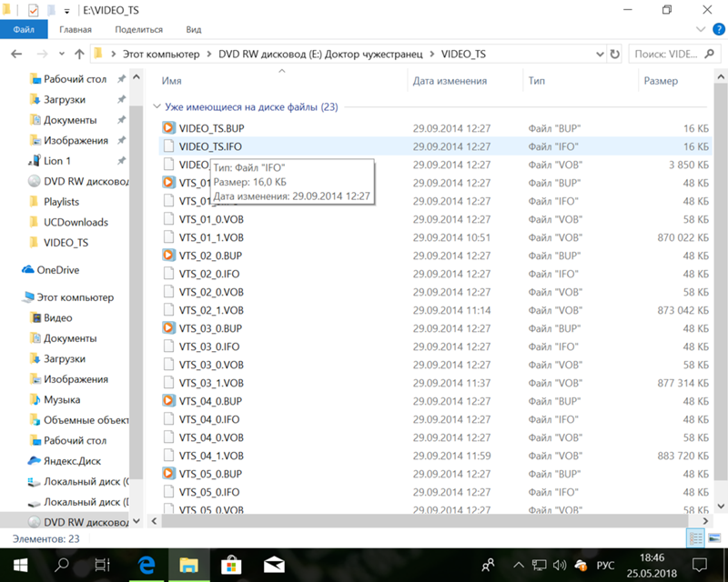Click the file list scrollbar down arrow
This screenshot has height=582, width=728.
[721, 507]
